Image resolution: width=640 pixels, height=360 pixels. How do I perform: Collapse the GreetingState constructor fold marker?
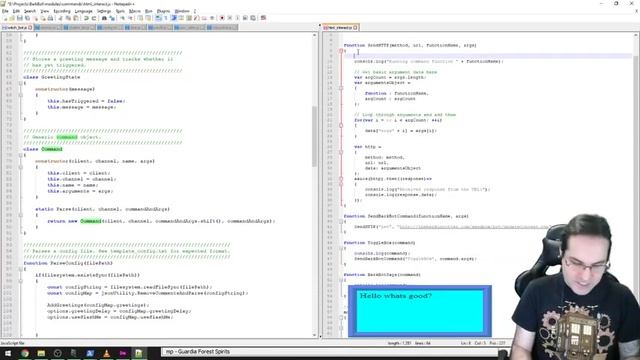[x=20, y=95]
